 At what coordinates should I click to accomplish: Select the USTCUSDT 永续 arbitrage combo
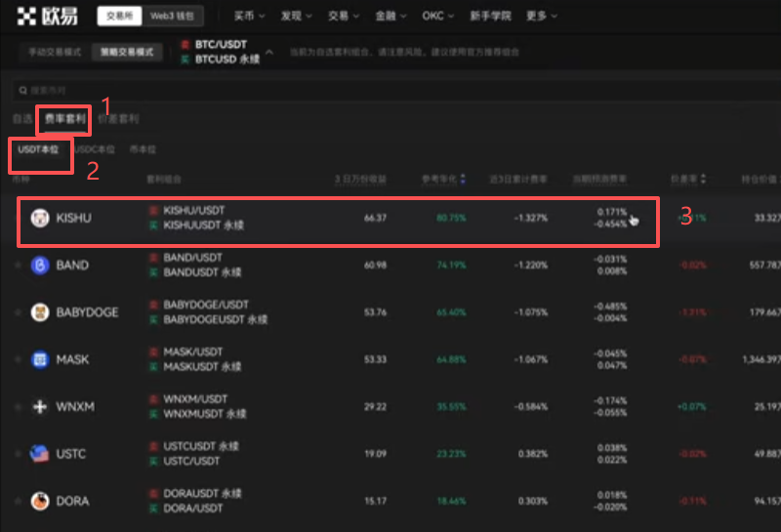194,454
